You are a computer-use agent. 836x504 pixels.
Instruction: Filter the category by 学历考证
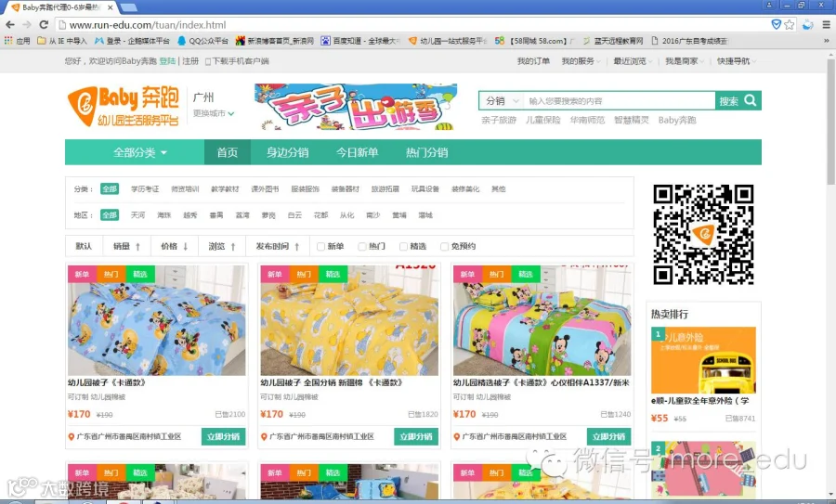145,188
